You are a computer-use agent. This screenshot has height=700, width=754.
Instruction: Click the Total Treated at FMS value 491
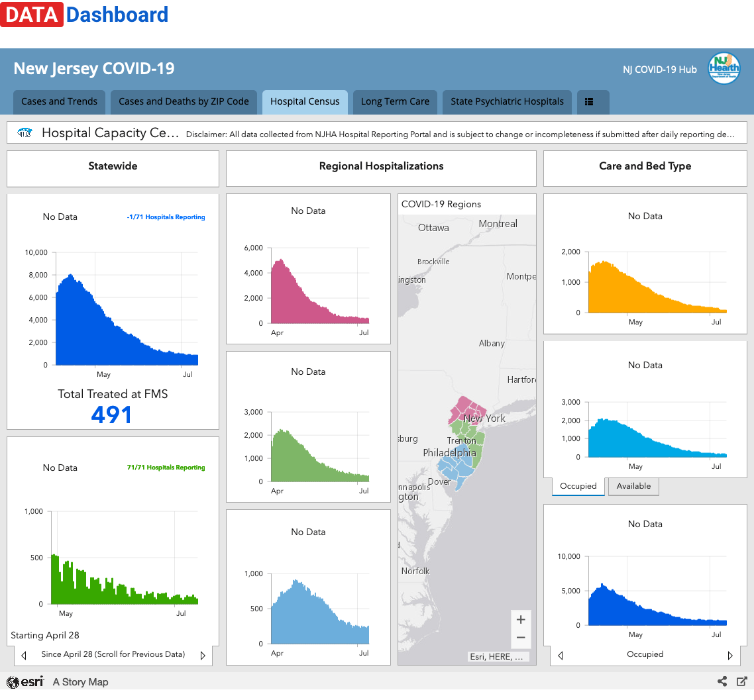coord(111,415)
